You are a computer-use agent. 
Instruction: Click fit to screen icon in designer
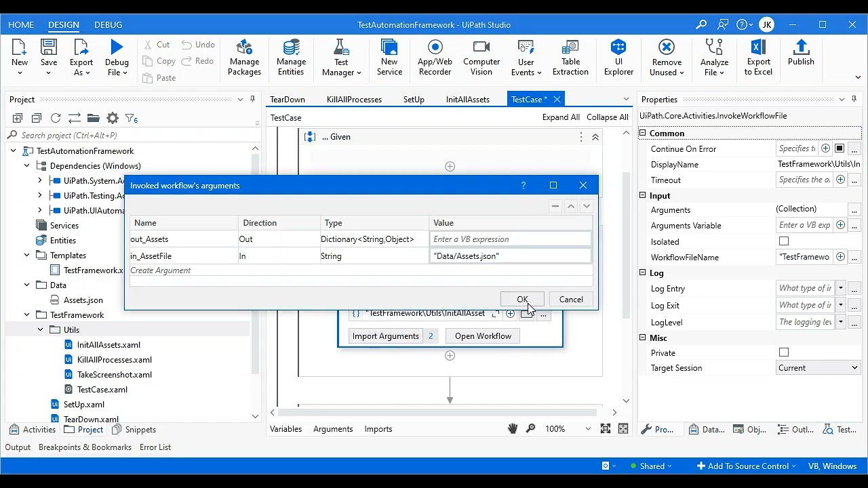tap(606, 428)
